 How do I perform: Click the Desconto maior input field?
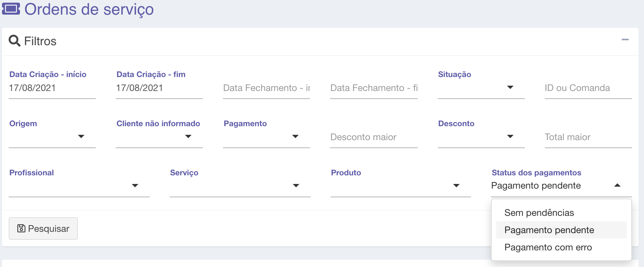(374, 137)
